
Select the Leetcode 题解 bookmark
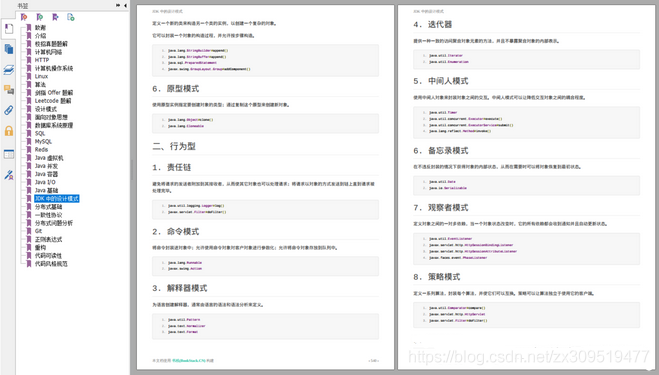[53, 101]
